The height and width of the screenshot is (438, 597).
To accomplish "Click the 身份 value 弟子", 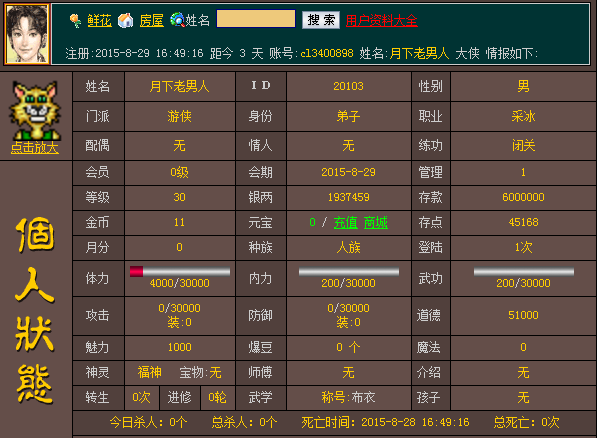I will [348, 116].
